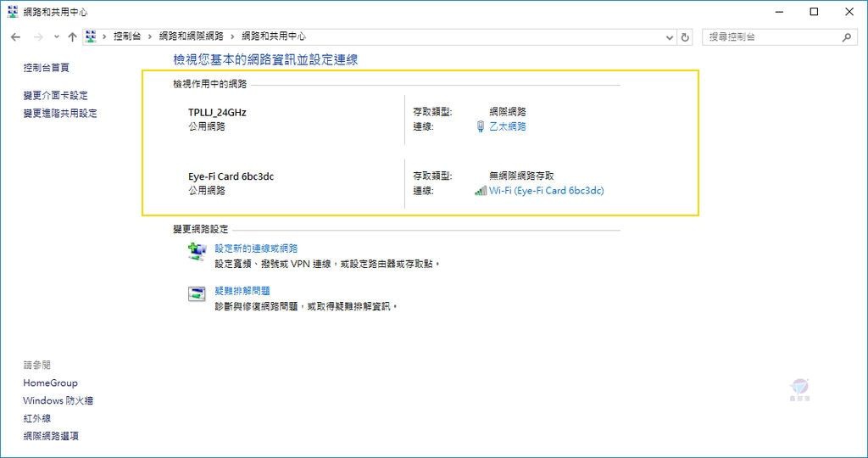
Task: Open 設定新的連線或網路 link
Action: (x=256, y=249)
